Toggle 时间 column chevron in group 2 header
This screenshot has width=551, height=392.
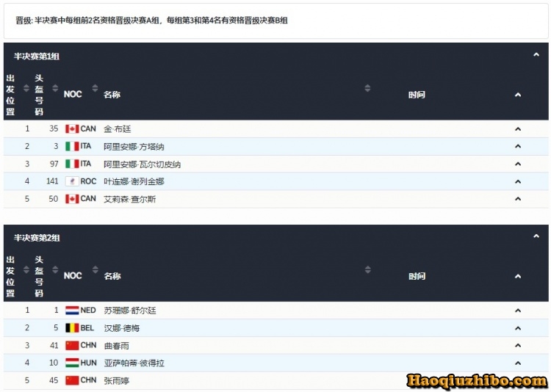click(x=518, y=277)
